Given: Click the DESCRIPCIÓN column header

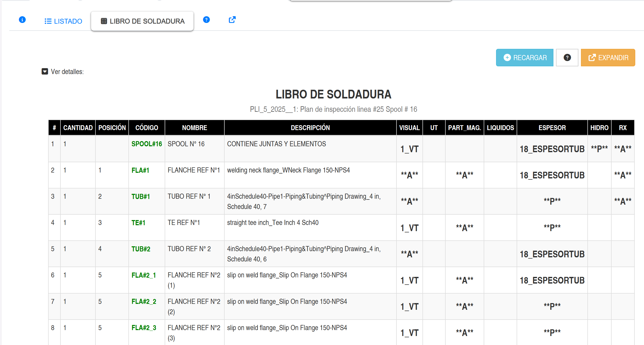Looking at the screenshot, I should 310,128.
